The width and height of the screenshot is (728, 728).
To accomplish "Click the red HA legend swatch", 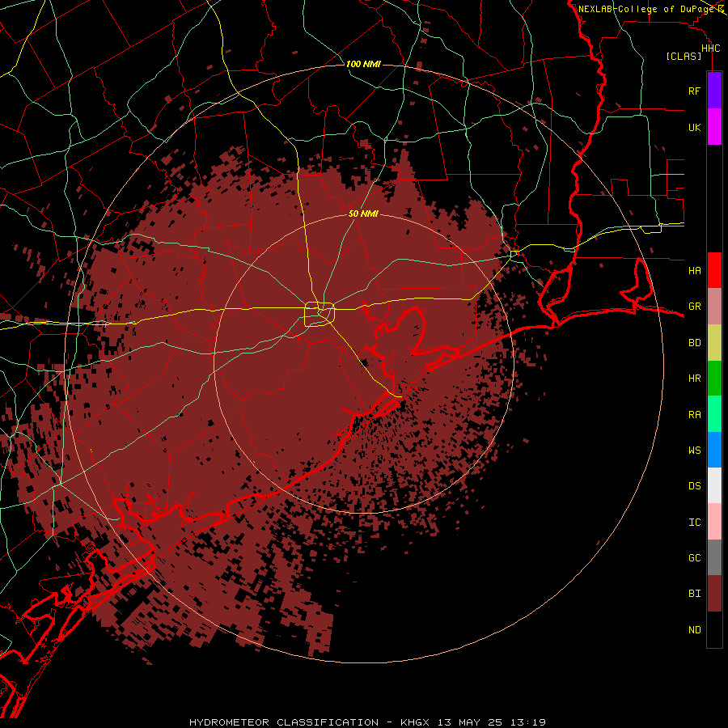I will click(714, 270).
